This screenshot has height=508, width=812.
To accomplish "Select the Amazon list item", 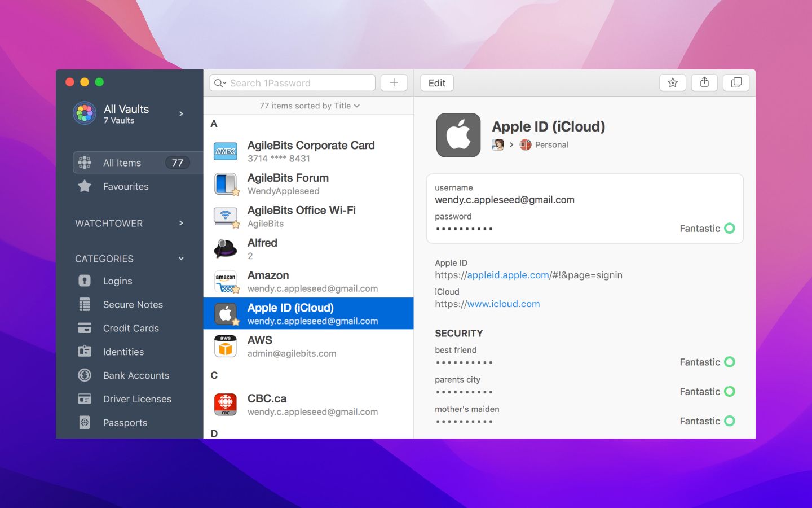I will pyautogui.click(x=308, y=282).
